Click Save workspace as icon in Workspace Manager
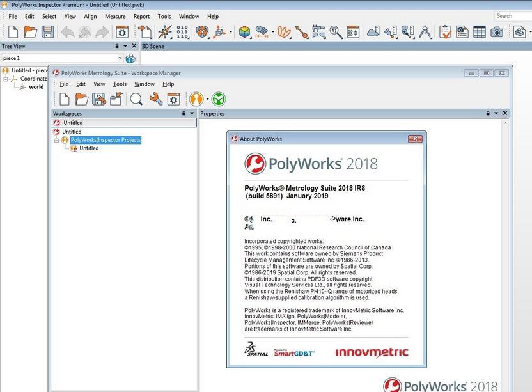Image resolution: width=532 pixels, height=392 pixels. point(98,99)
